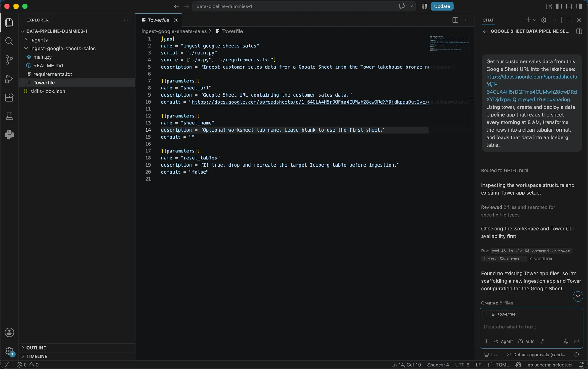Select the CHAT panel tab

coord(488,20)
